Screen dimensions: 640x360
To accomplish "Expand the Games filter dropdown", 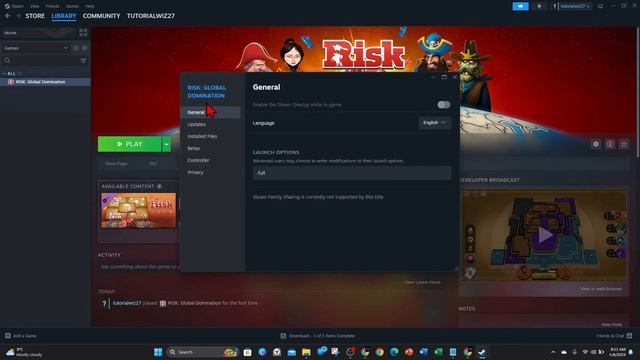I will tap(36, 48).
